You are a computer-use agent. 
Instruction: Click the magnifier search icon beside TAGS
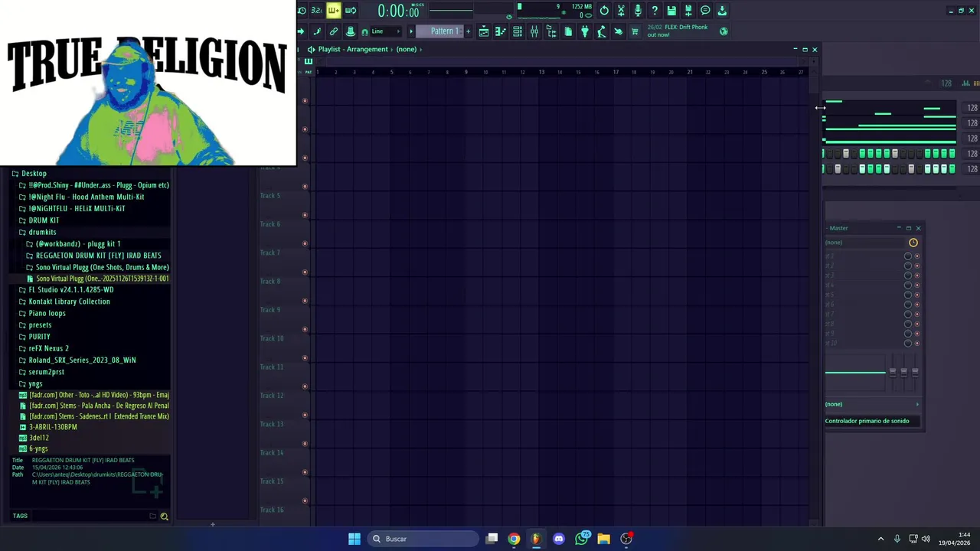[x=164, y=516]
